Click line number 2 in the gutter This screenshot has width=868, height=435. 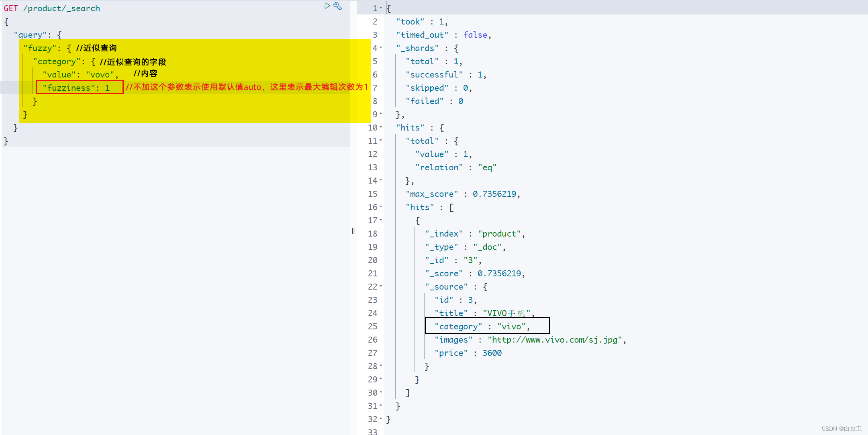coord(375,22)
